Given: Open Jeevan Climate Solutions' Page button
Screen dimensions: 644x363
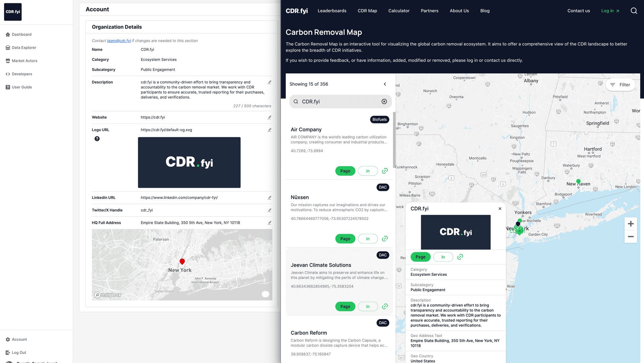Looking at the screenshot, I should (x=345, y=307).
